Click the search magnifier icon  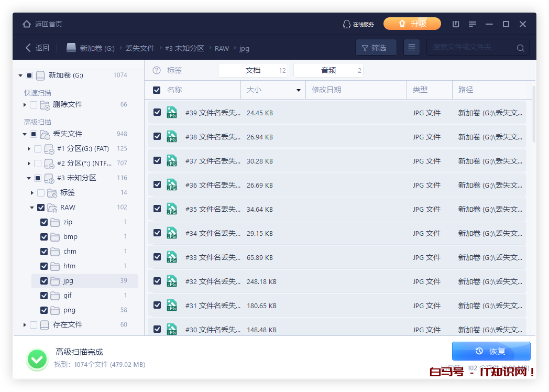click(520, 47)
